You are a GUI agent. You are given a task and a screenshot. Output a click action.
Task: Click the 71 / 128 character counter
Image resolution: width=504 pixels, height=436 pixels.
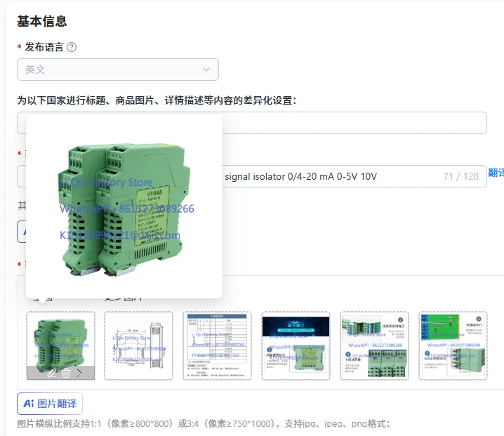pyautogui.click(x=461, y=176)
